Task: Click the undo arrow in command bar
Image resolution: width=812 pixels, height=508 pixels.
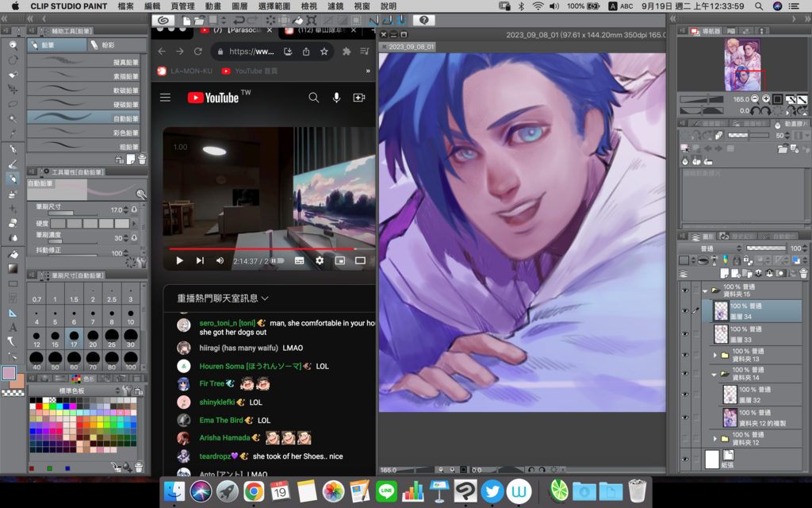Action: [239, 20]
